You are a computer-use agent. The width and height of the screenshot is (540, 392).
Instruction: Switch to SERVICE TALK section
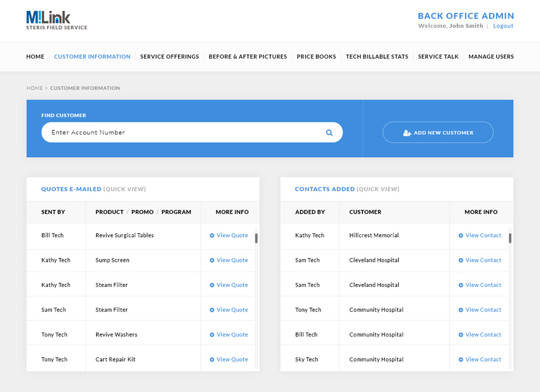click(438, 57)
